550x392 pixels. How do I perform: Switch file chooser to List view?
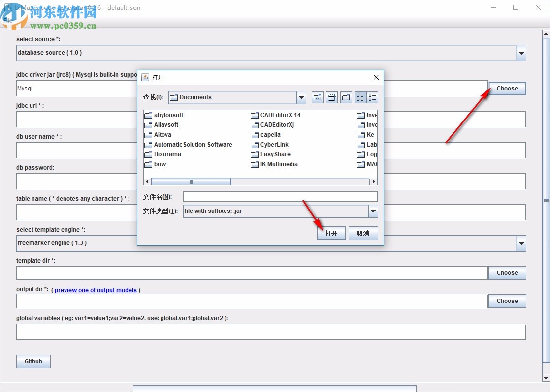click(x=360, y=97)
